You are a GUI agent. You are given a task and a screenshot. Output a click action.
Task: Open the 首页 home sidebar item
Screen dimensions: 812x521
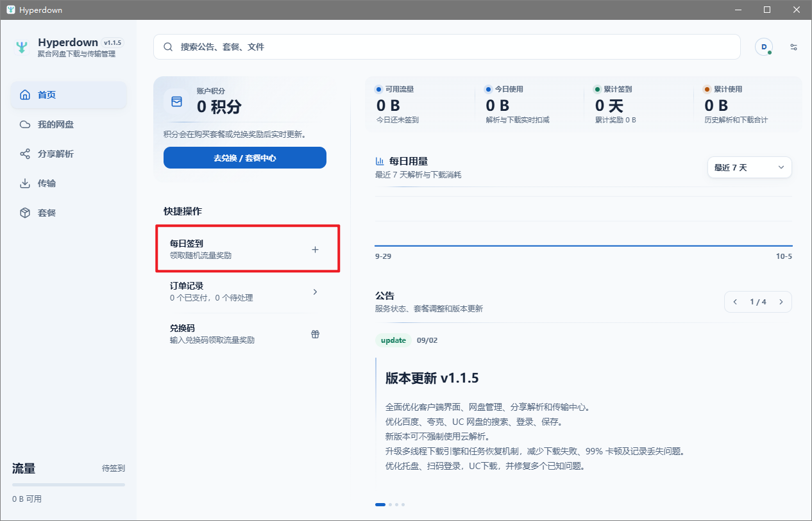(x=69, y=95)
